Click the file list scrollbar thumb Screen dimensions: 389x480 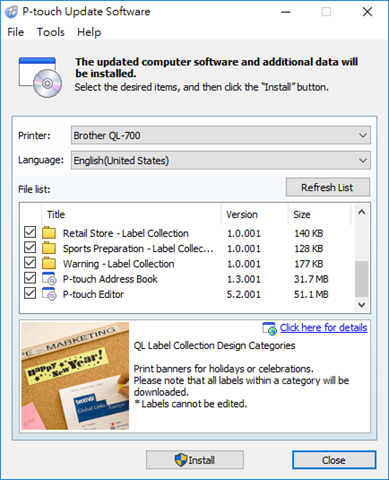pos(362,279)
